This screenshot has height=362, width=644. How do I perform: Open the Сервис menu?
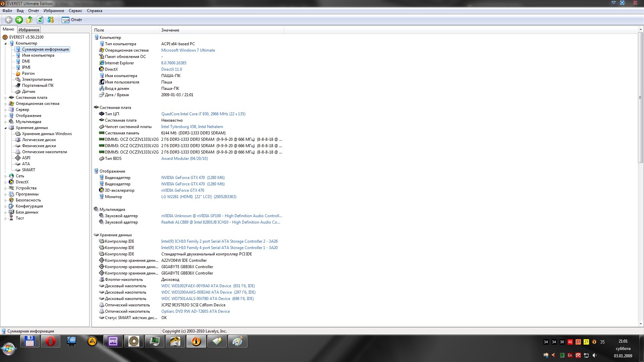[x=75, y=11]
